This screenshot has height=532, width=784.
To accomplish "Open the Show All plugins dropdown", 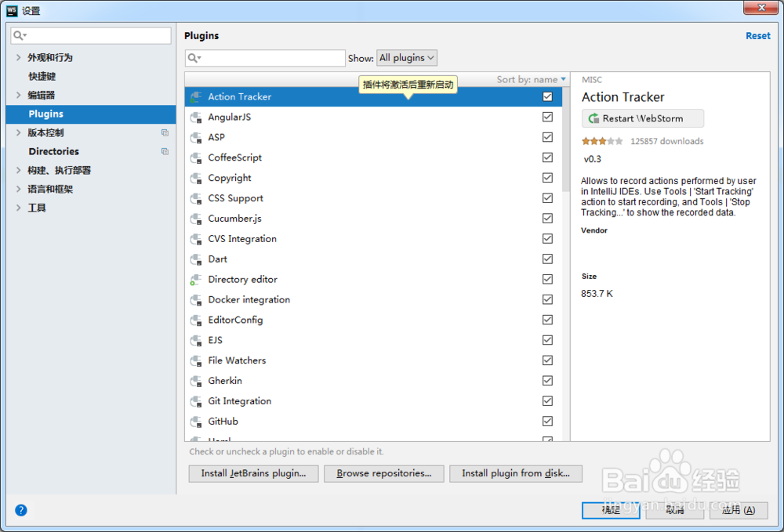I will [x=407, y=58].
